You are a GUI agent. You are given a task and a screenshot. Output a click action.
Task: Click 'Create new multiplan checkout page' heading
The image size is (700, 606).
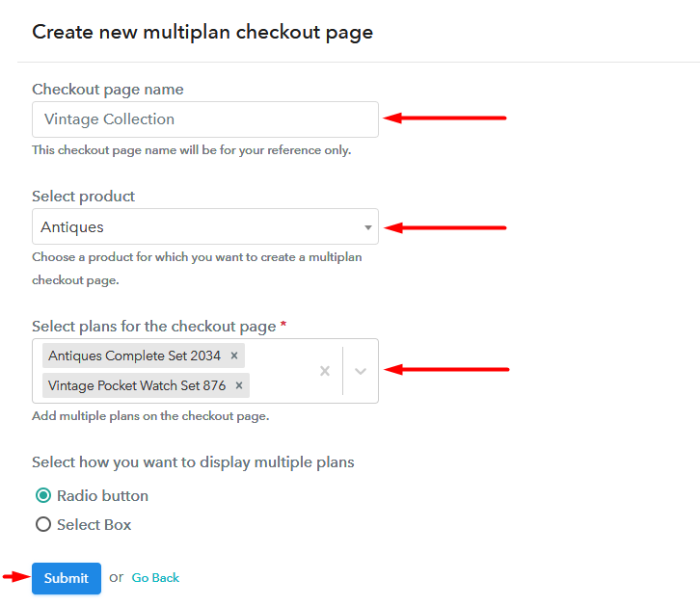(x=202, y=32)
